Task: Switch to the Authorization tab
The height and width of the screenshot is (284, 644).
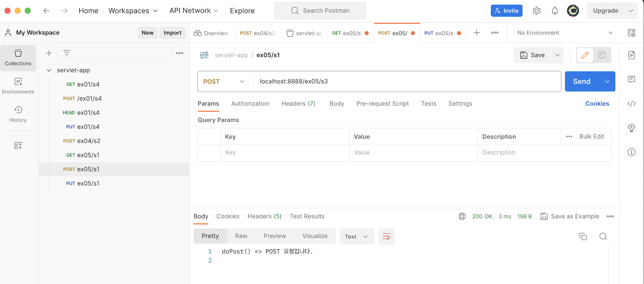Action: [x=250, y=103]
